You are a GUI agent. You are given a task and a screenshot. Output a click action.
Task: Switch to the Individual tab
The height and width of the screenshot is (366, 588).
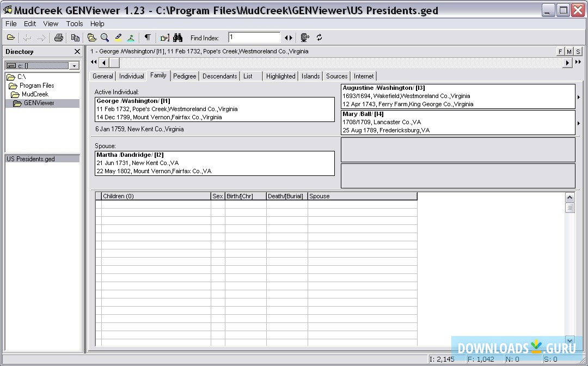point(131,76)
